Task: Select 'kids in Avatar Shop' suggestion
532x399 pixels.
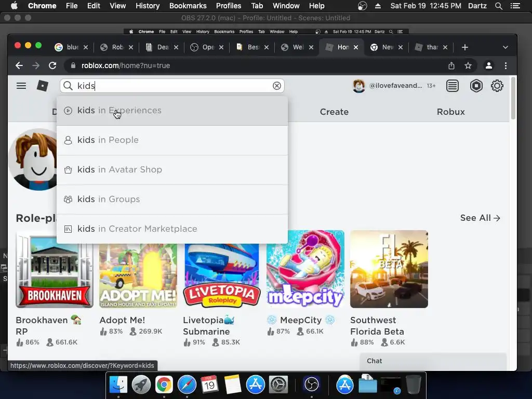Action: click(x=172, y=170)
